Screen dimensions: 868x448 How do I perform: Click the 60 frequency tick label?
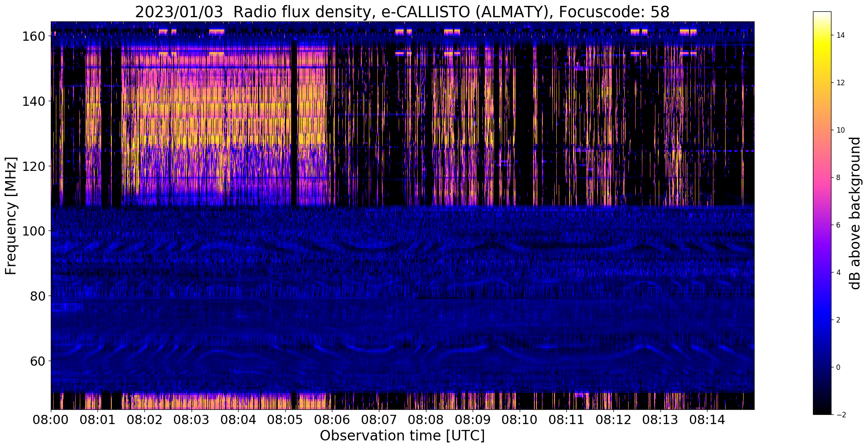click(38, 361)
